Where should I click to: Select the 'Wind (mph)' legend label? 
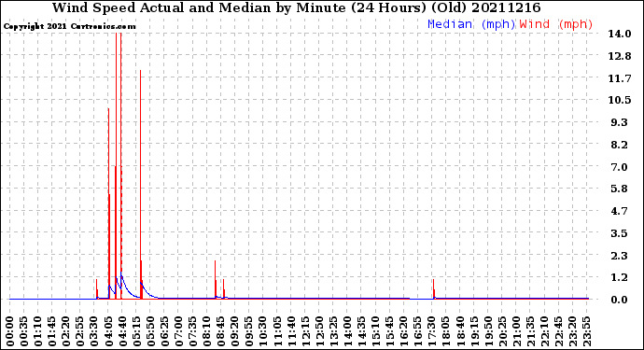click(x=556, y=24)
